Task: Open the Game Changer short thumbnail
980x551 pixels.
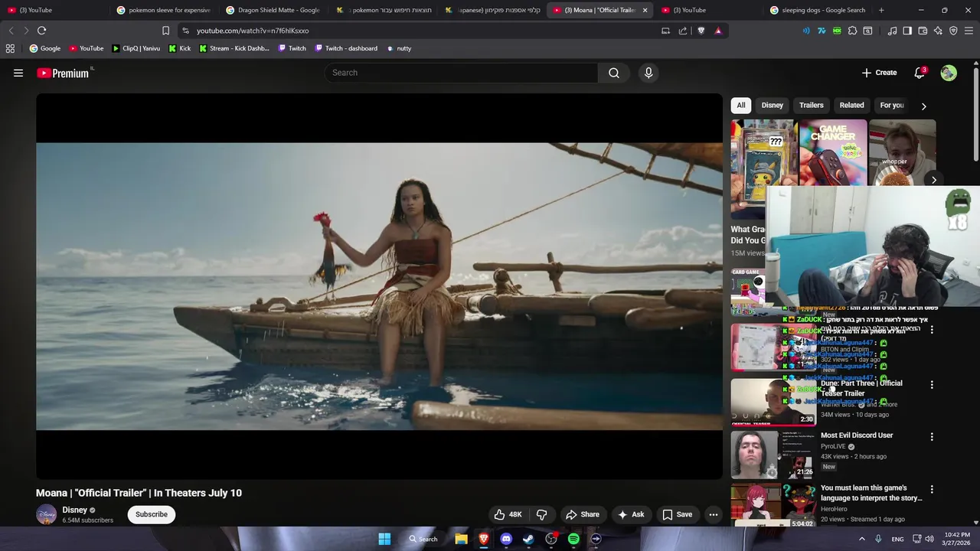Action: pyautogui.click(x=832, y=152)
